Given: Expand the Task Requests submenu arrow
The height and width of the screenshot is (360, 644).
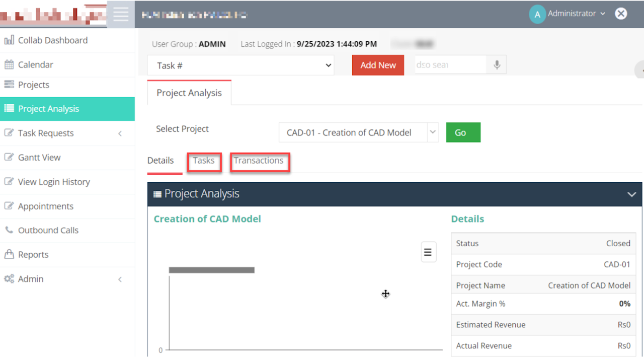Looking at the screenshot, I should (120, 133).
